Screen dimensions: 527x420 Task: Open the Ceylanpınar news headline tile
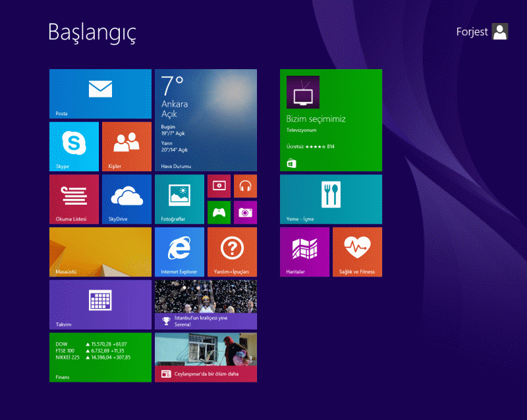click(x=206, y=357)
